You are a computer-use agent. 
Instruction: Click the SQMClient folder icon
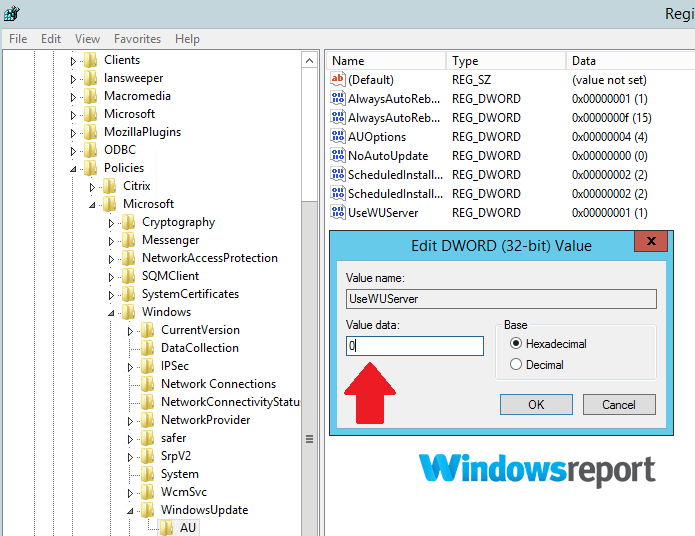(129, 276)
